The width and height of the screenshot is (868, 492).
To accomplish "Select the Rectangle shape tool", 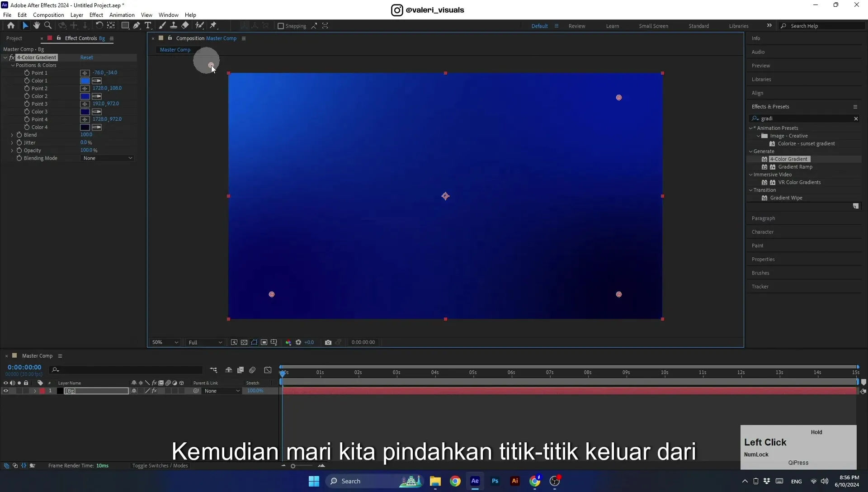I will coord(125,26).
